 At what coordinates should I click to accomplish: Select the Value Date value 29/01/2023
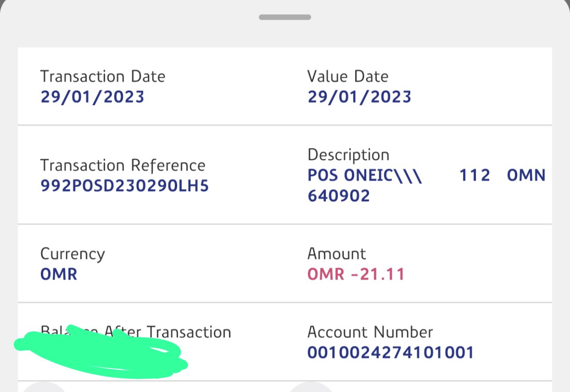coord(360,97)
